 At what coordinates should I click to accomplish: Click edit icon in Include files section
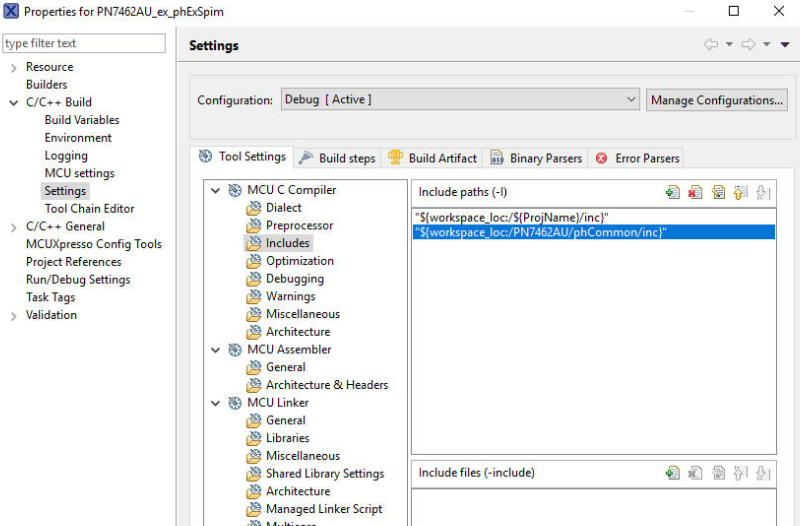click(x=718, y=473)
